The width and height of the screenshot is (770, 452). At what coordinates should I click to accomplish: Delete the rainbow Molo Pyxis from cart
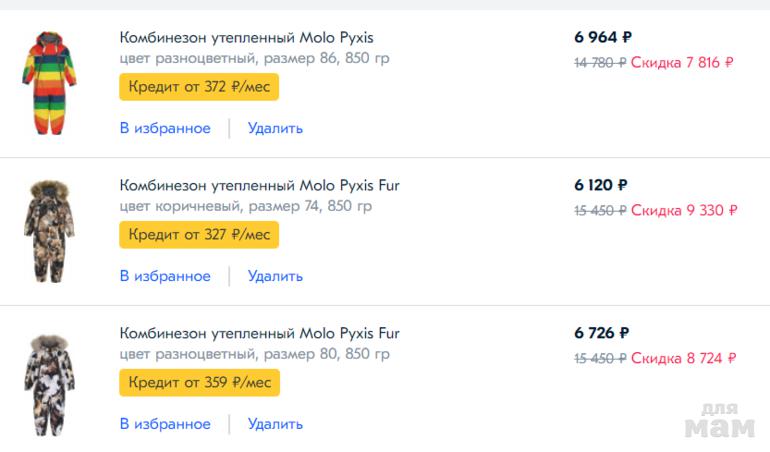point(275,128)
